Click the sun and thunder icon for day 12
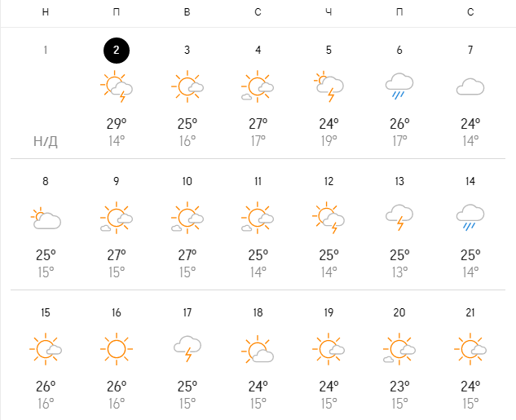The image size is (516, 420). (x=329, y=218)
